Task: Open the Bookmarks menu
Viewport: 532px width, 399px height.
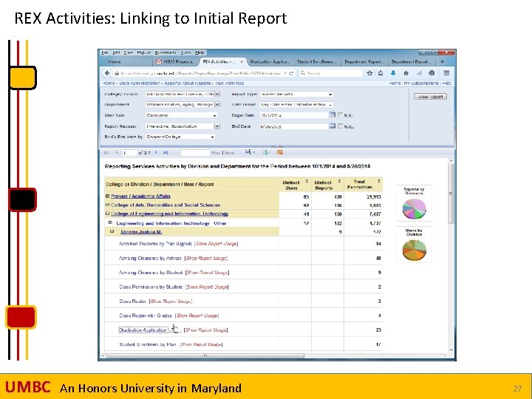Action: (166, 52)
